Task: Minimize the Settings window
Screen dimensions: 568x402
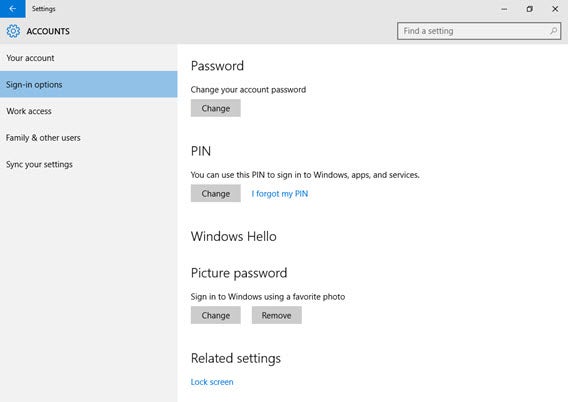Action: tap(504, 9)
